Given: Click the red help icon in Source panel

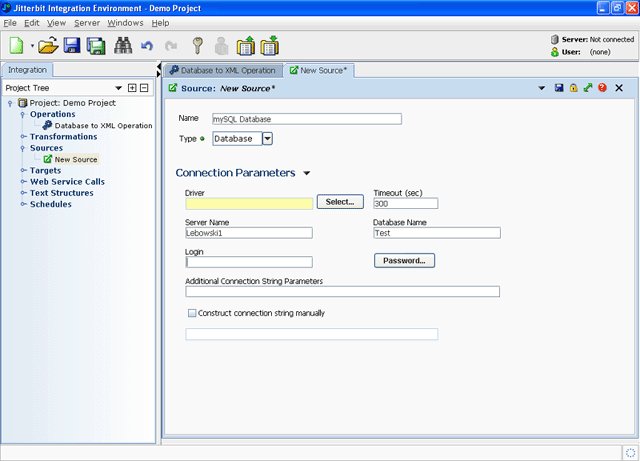Looking at the screenshot, I should point(602,88).
